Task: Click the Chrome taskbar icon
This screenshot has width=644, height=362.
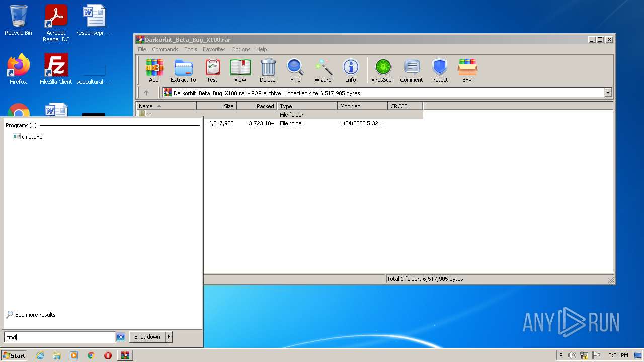Action: click(91, 355)
